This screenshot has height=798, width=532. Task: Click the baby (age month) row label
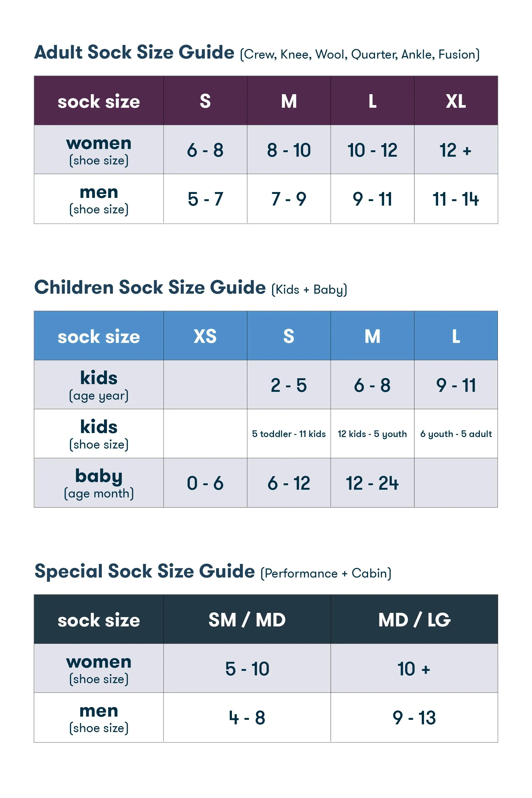pyautogui.click(x=99, y=483)
